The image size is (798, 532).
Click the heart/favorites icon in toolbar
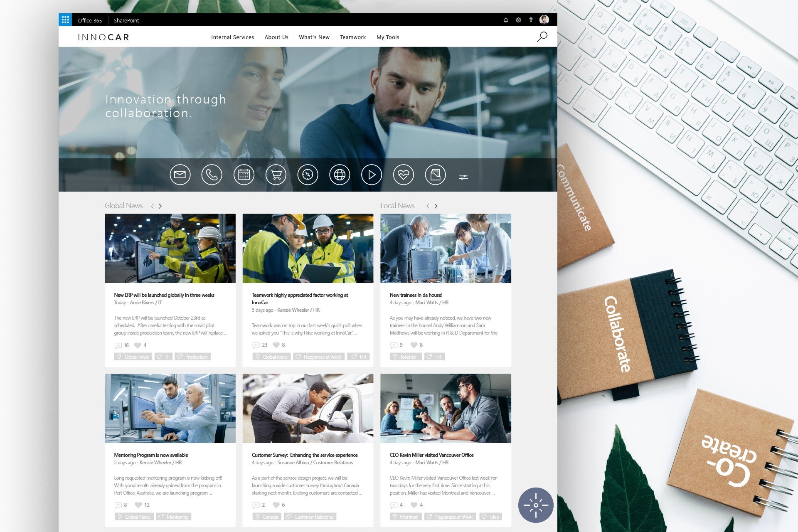click(x=403, y=175)
